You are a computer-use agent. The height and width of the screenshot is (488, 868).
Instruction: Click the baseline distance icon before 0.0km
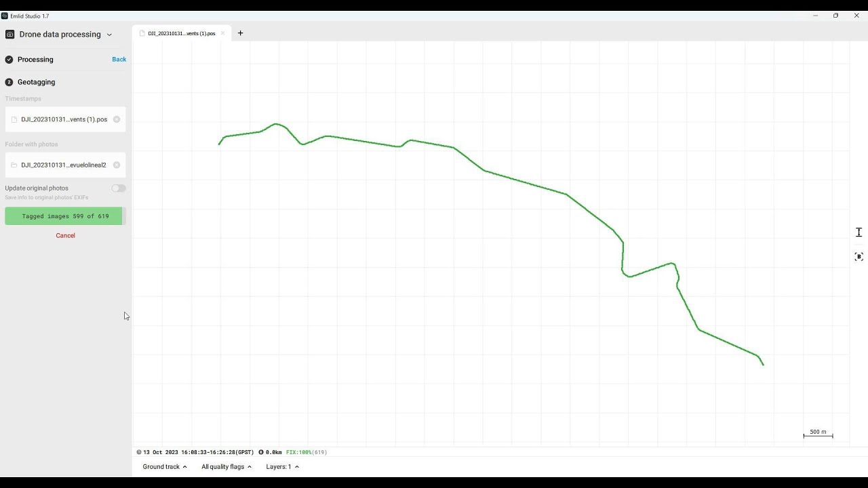point(261,452)
